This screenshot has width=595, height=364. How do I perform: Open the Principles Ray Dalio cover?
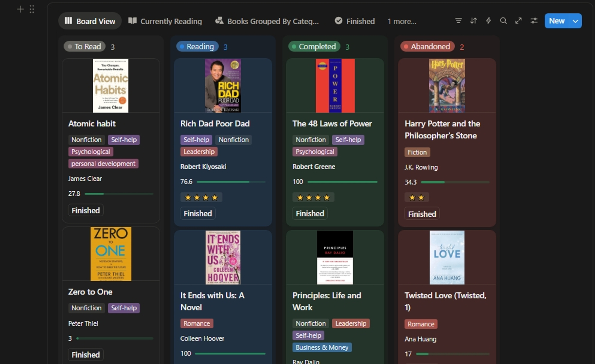(x=335, y=257)
